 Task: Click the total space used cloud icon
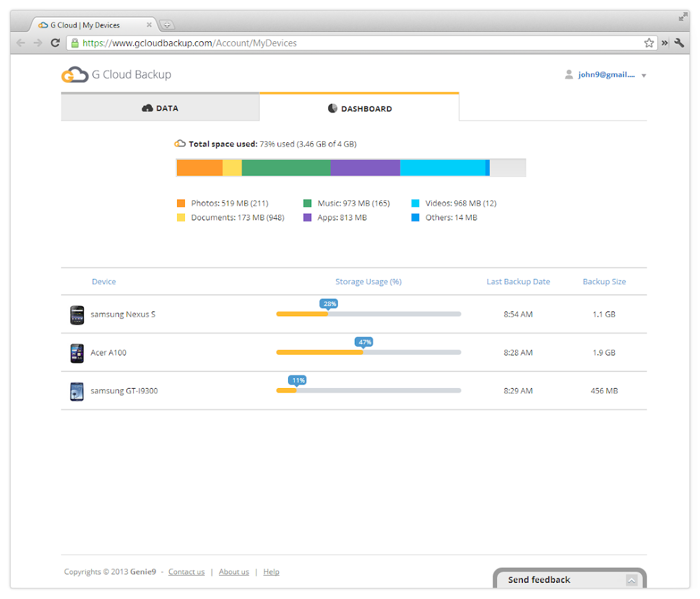click(180, 142)
